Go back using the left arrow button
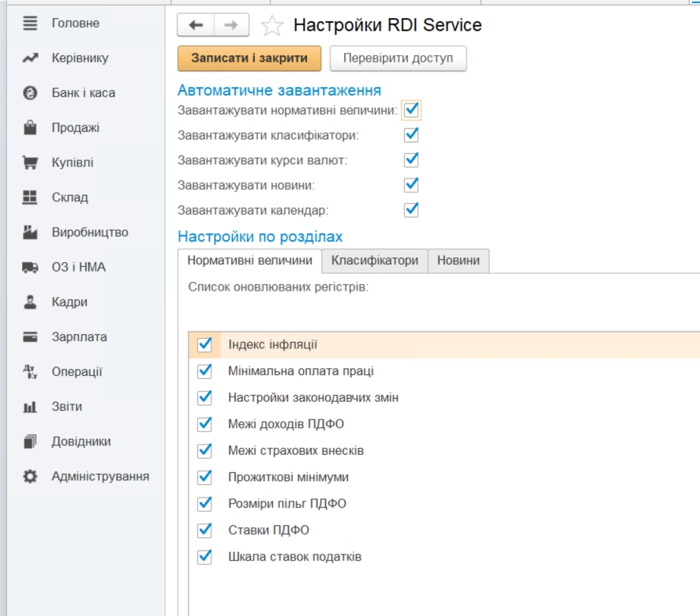Image resolution: width=700 pixels, height=616 pixels. [196, 25]
